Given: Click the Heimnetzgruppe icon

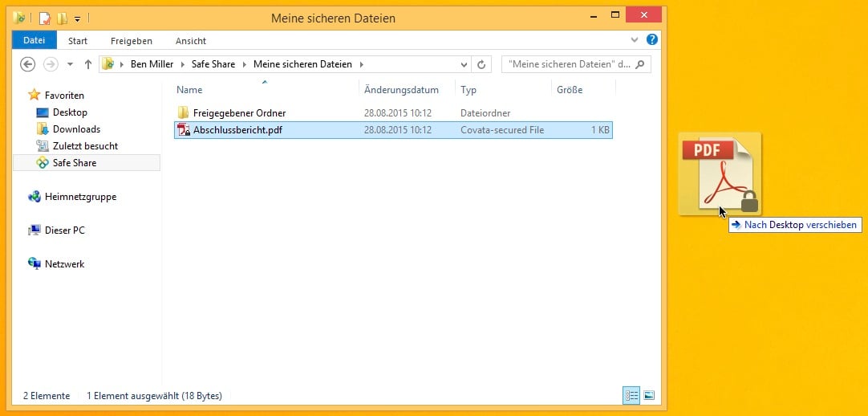Looking at the screenshot, I should tap(34, 197).
